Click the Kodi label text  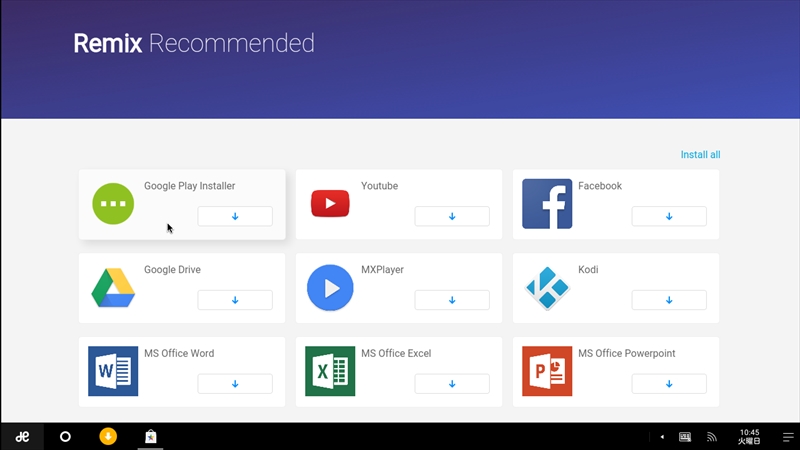pyautogui.click(x=588, y=270)
